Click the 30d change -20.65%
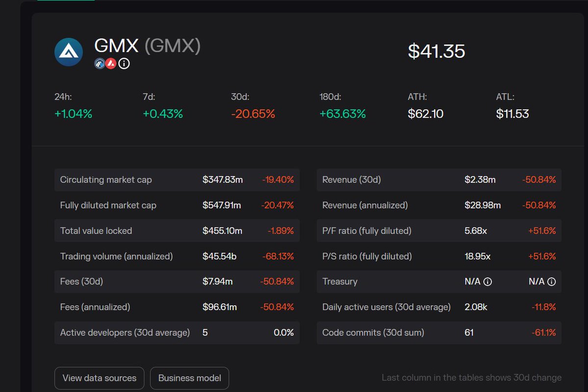Image resolution: width=588 pixels, height=392 pixels. click(x=253, y=114)
